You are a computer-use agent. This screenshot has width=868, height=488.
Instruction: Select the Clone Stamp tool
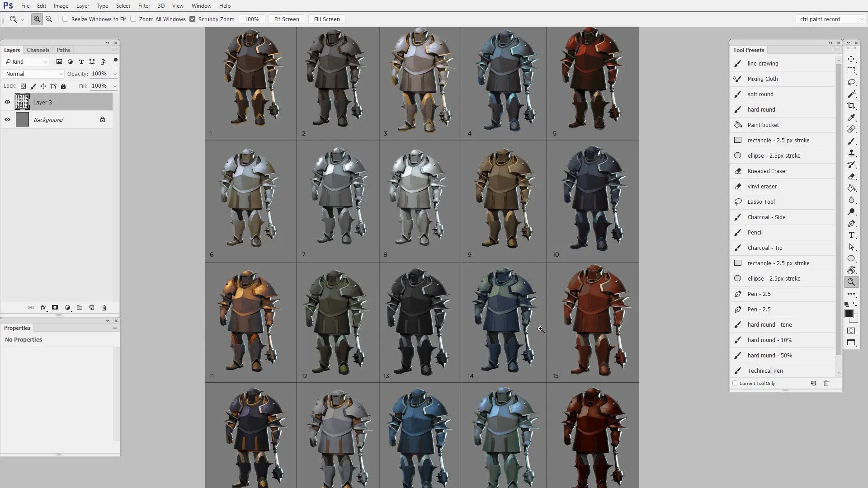[851, 153]
